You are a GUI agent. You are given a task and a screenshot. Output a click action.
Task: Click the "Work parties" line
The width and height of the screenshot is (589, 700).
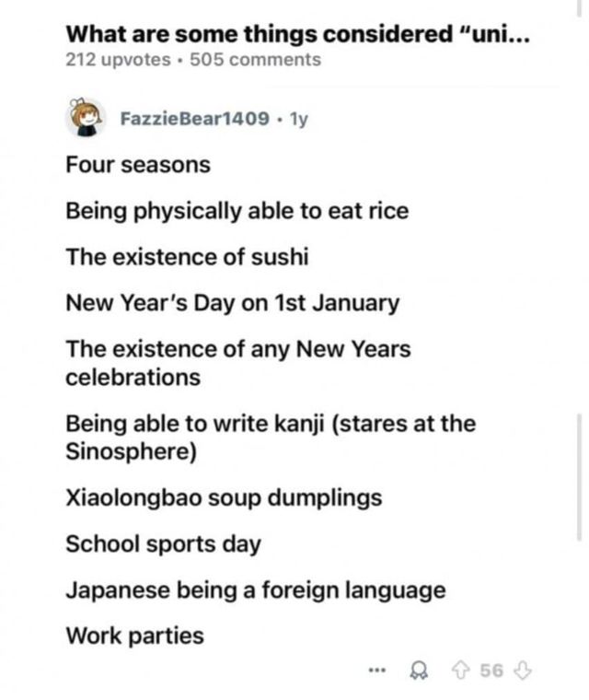[x=134, y=636]
